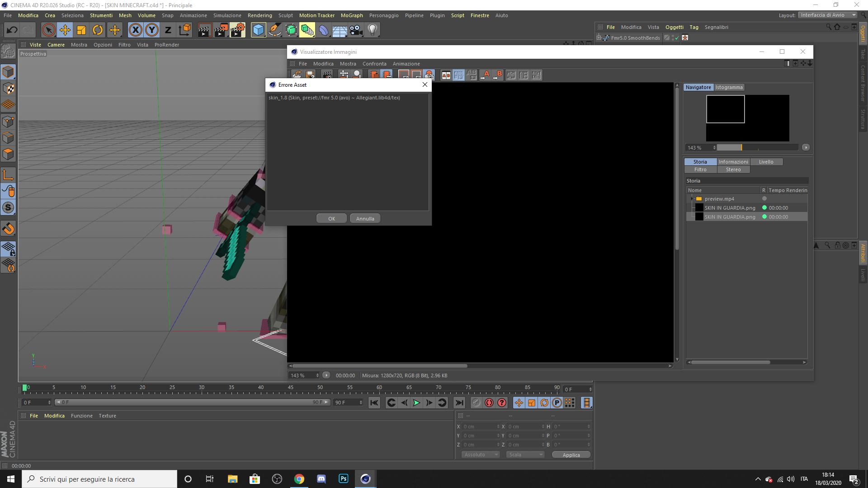868x488 pixels.
Task: Toggle parameter keyframe recording P icon
Action: coord(557,403)
